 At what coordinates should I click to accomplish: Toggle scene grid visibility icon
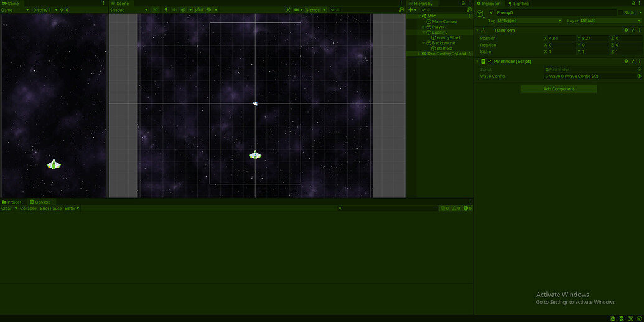tap(209, 10)
